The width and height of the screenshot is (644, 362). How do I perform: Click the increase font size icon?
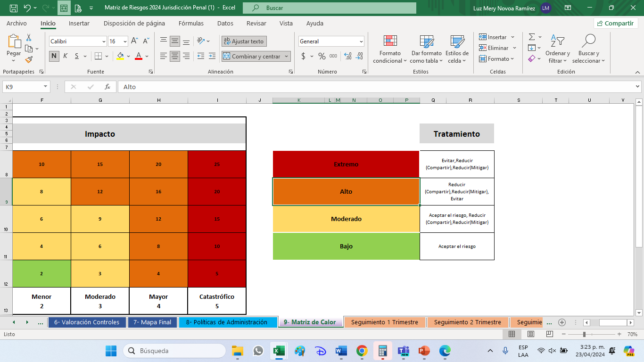pyautogui.click(x=134, y=41)
